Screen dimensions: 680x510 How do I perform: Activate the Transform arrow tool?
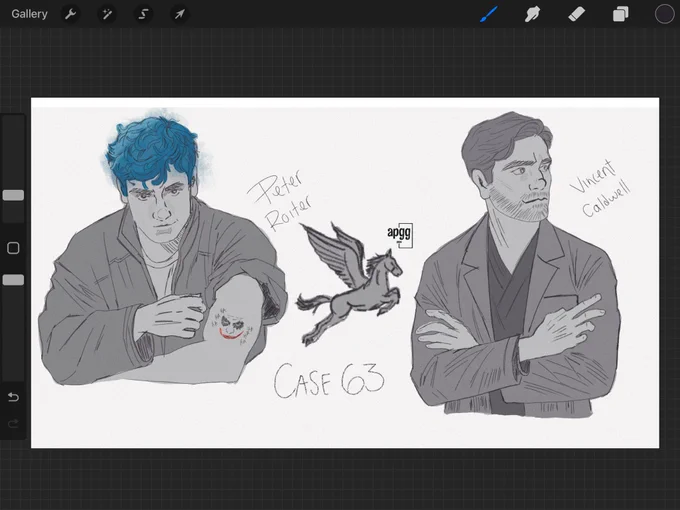tap(179, 14)
